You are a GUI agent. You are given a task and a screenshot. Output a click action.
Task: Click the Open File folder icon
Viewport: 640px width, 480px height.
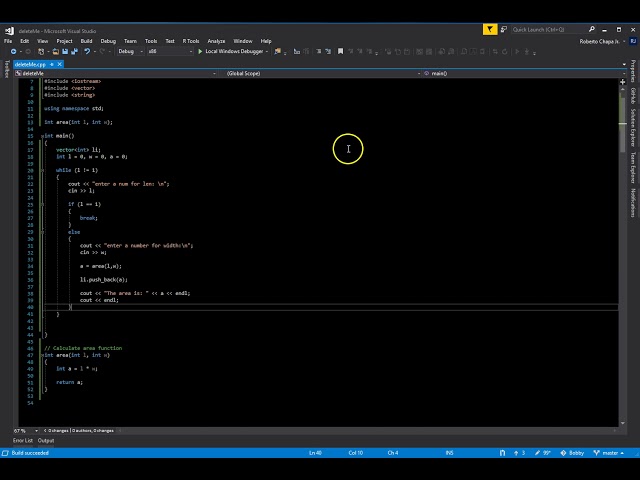pyautogui.click(x=56, y=51)
